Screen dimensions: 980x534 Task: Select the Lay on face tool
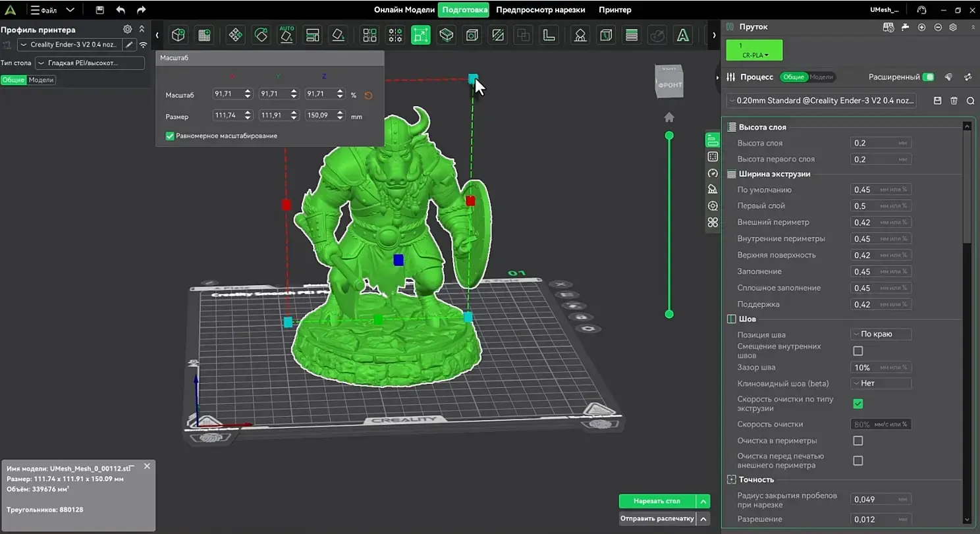click(338, 35)
